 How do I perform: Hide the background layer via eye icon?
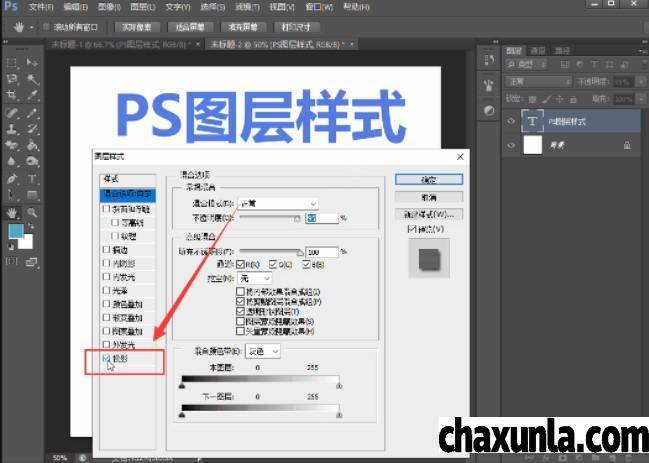point(511,145)
